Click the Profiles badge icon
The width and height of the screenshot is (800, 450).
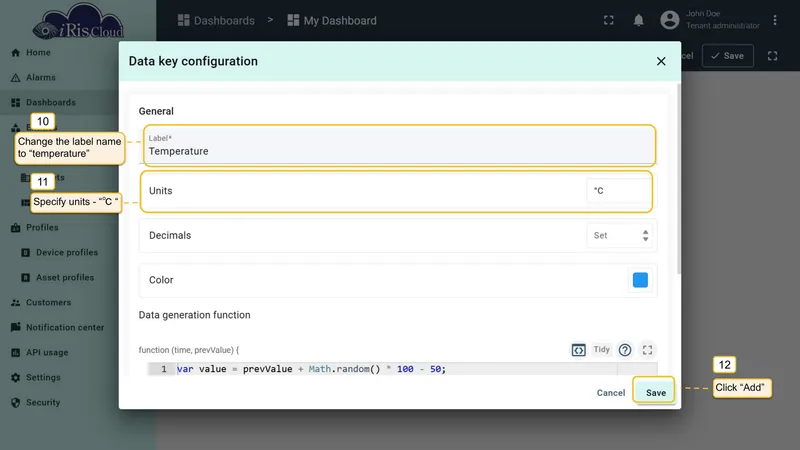click(15, 228)
